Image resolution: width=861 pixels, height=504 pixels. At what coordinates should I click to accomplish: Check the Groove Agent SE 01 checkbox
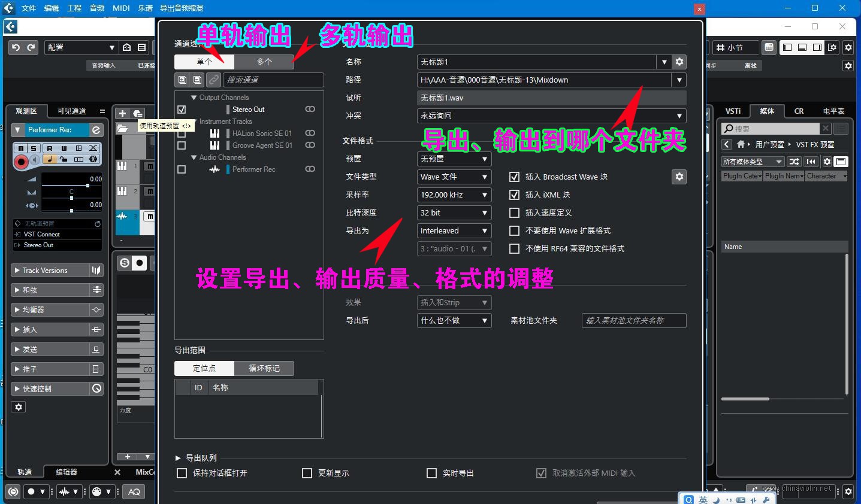pyautogui.click(x=182, y=145)
